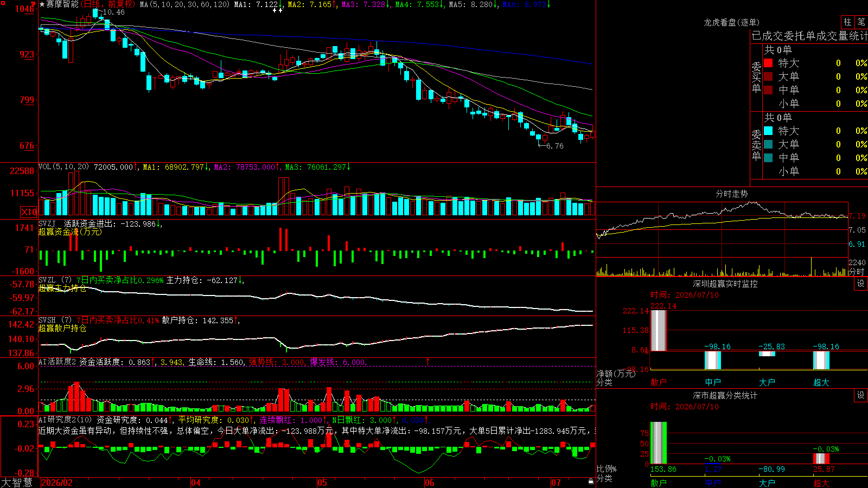
Task: Click 超大 bar in 深圳超赢实时监控 chart
Action: pos(821,360)
